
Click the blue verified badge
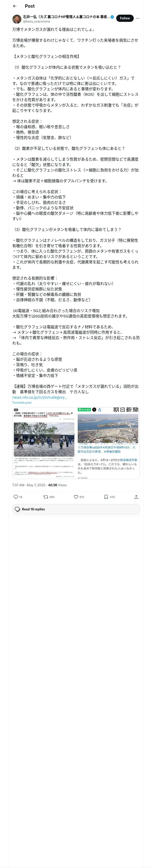(112, 16)
